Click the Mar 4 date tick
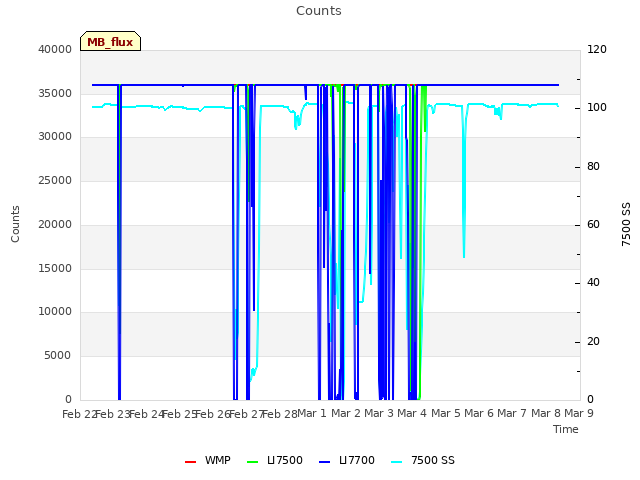Image resolution: width=640 pixels, height=480 pixels. pyautogui.click(x=412, y=414)
